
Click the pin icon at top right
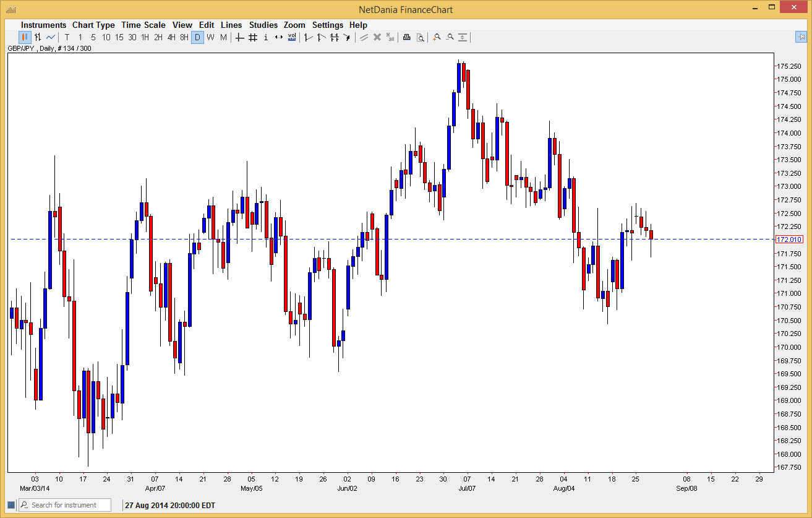point(800,37)
